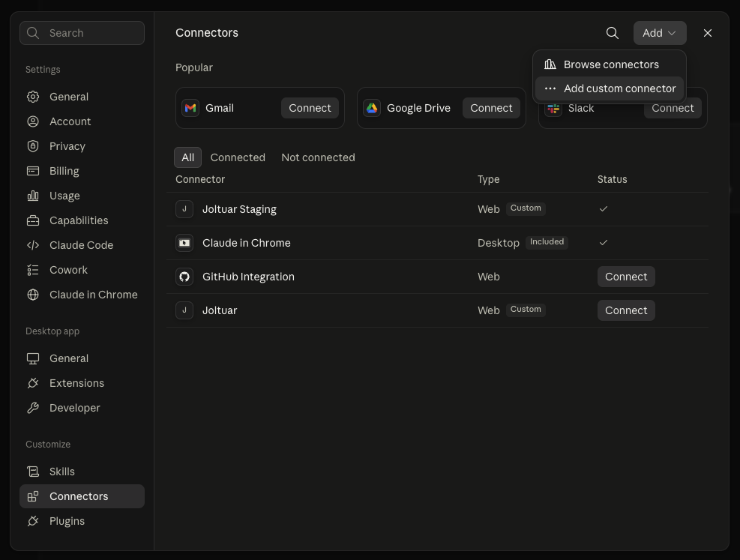Click the magnifier icon beside Add button
Viewport: 740px width, 560px height.
(612, 33)
